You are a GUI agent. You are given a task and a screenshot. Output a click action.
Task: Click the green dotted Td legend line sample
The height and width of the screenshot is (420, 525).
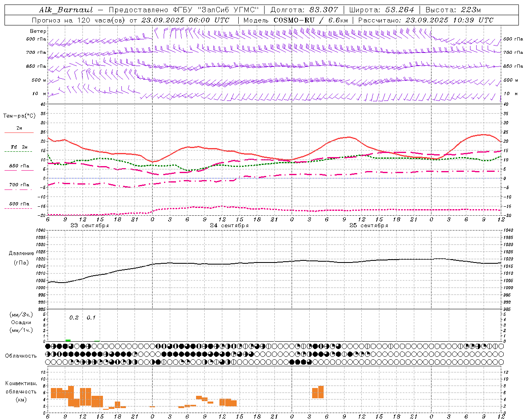coord(18,152)
